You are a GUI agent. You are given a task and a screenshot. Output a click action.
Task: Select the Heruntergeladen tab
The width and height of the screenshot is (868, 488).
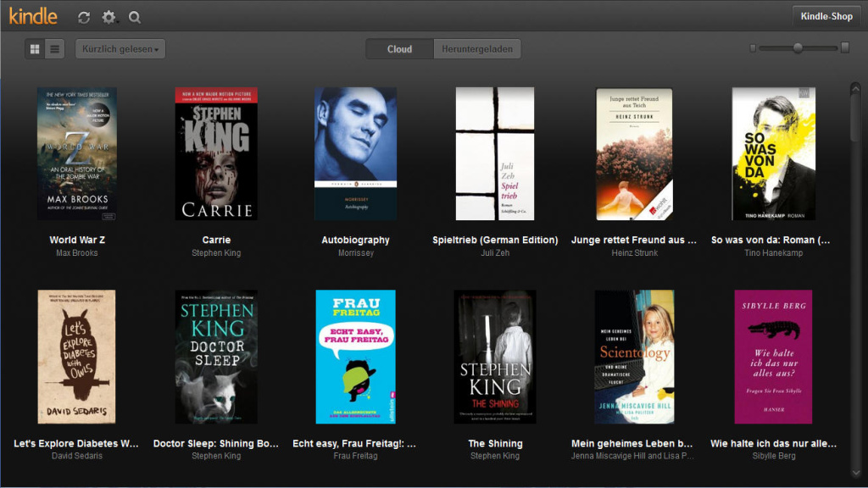click(x=477, y=49)
